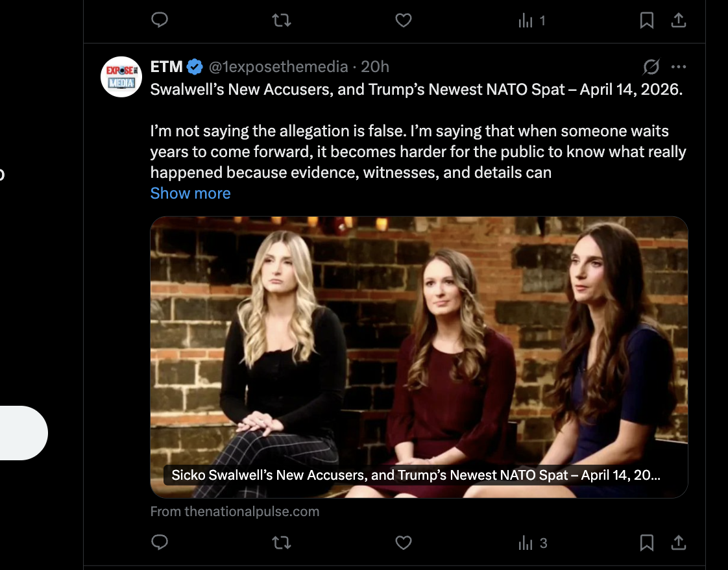Like the post above ETM's
Viewport: 728px width, 570px height.
(x=404, y=21)
